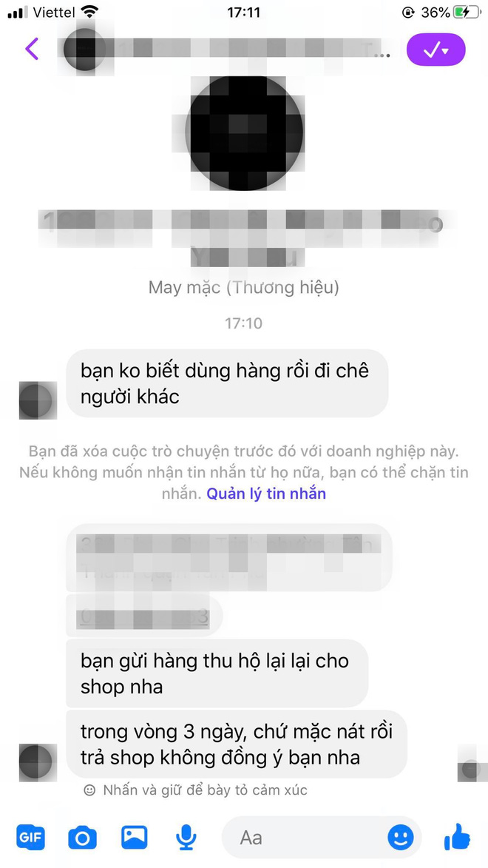The height and width of the screenshot is (868, 488).
Task: Open the purple checkmark dropdown button
Action: click(436, 50)
